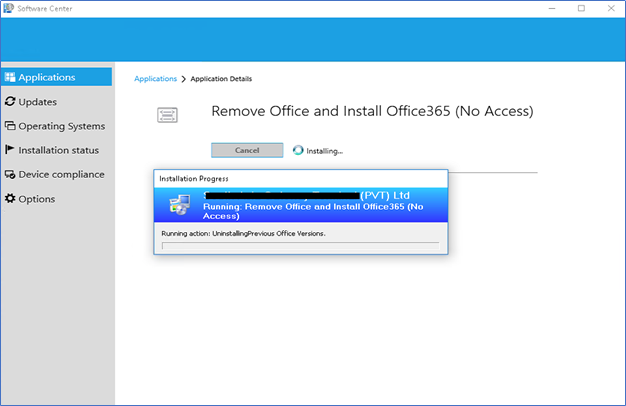Click the Updates refresh icon

pos(10,101)
